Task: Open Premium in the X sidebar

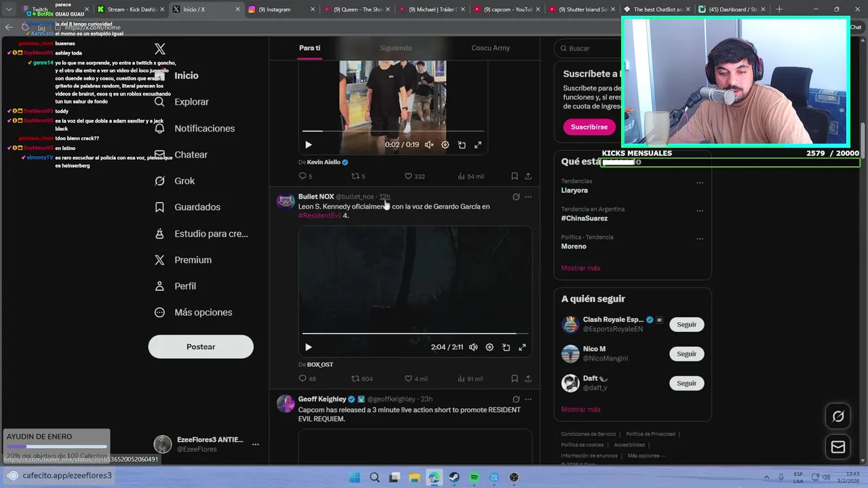Action: 182,260
